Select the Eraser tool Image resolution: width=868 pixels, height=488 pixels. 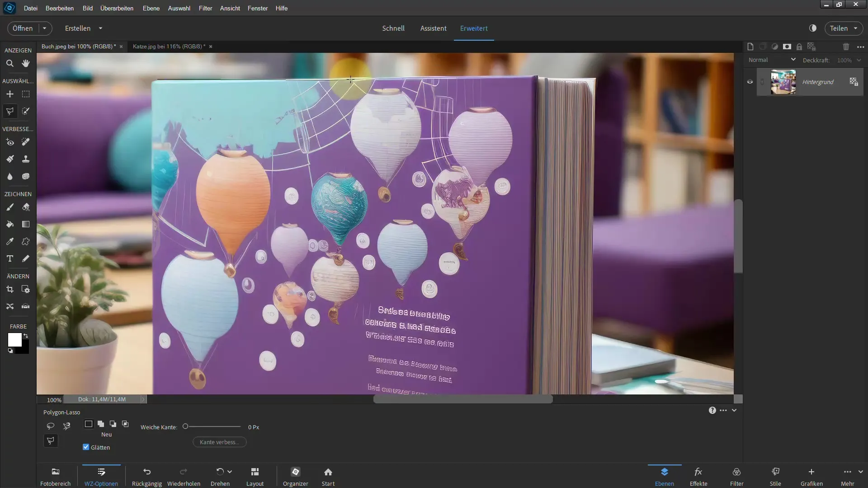point(26,207)
